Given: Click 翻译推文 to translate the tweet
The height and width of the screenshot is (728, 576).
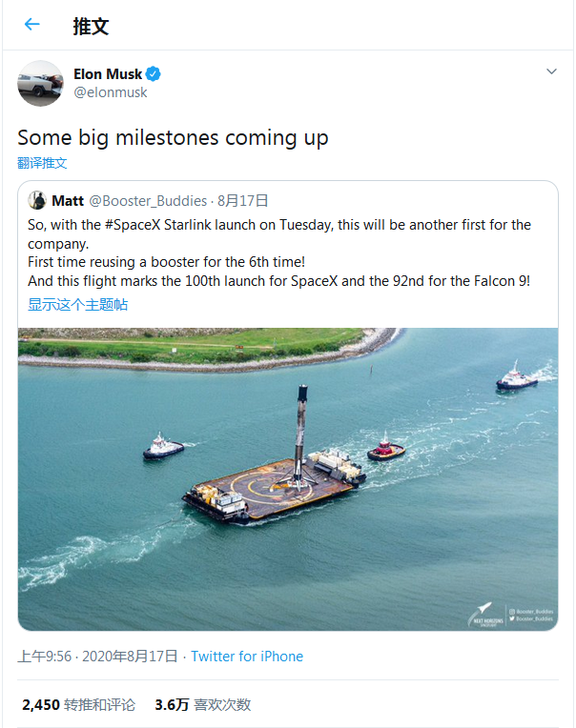Looking at the screenshot, I should pos(43,163).
